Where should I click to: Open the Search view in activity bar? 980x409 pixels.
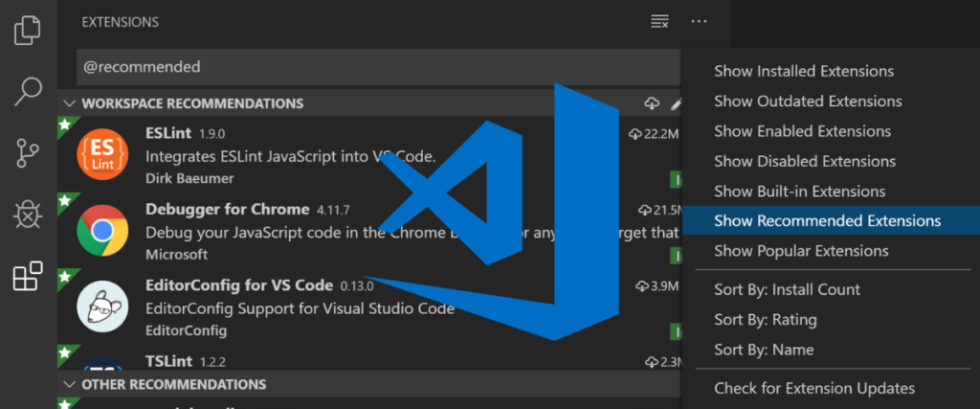[28, 91]
